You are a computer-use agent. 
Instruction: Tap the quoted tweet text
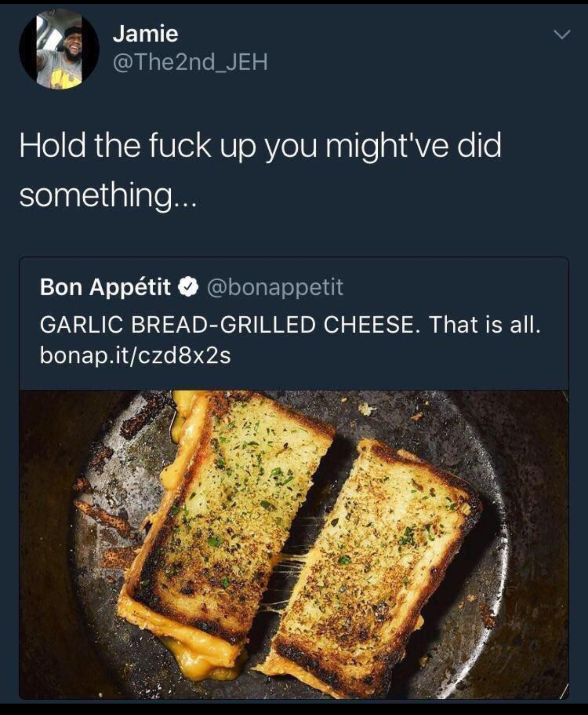[x=290, y=325]
